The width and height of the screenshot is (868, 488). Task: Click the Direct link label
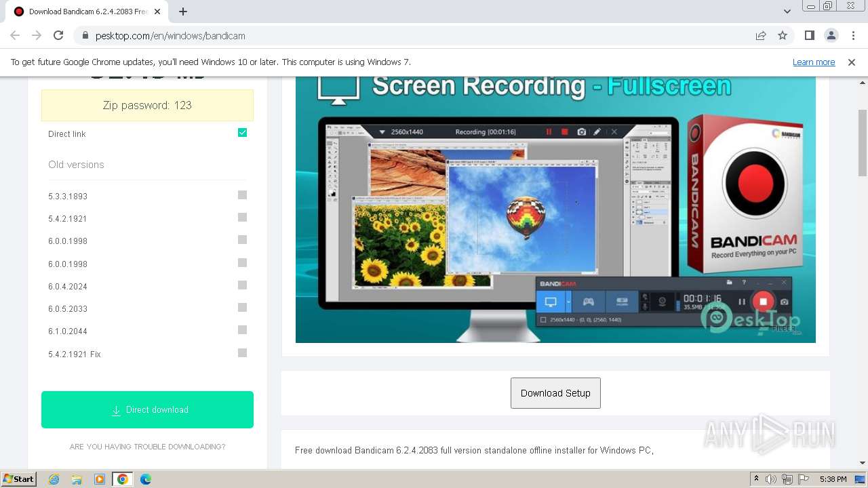click(x=67, y=134)
